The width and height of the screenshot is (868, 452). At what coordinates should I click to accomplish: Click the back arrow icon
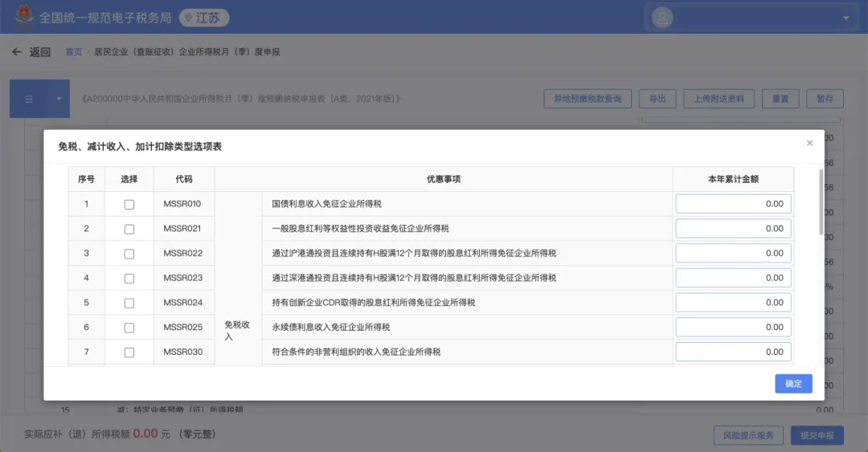point(16,52)
